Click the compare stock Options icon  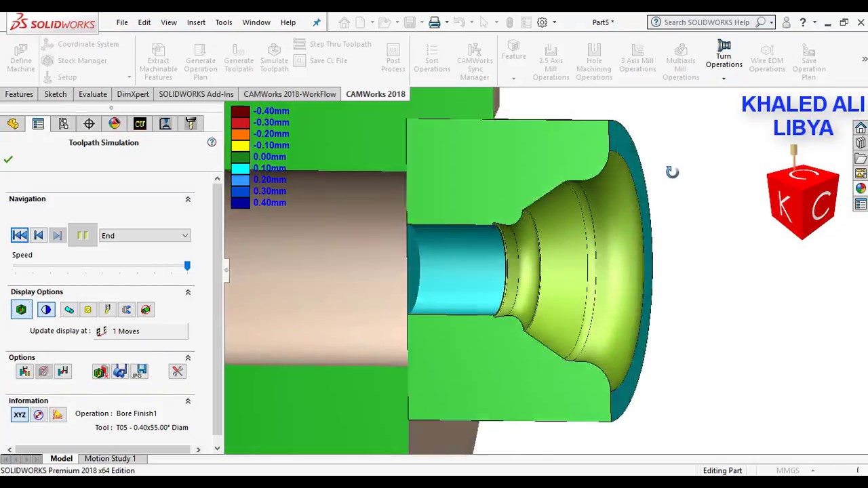pyautogui.click(x=100, y=371)
